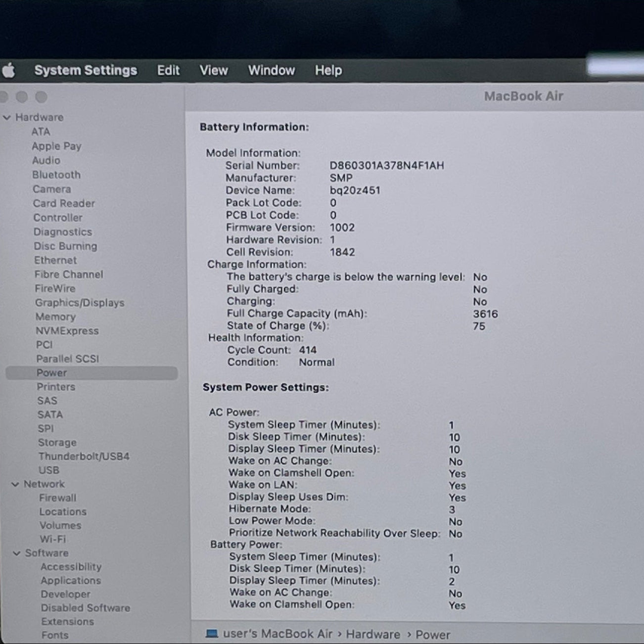Select Graphics/Displays in the sidebar
This screenshot has height=644, width=644.
pos(80,303)
